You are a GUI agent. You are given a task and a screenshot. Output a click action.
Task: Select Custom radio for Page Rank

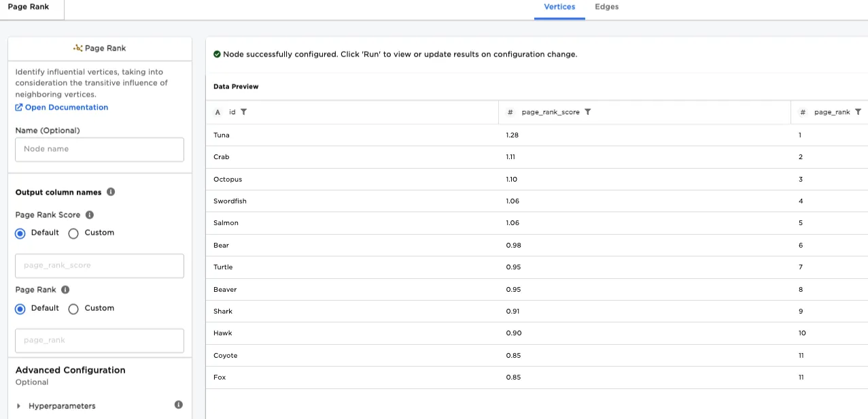point(74,309)
